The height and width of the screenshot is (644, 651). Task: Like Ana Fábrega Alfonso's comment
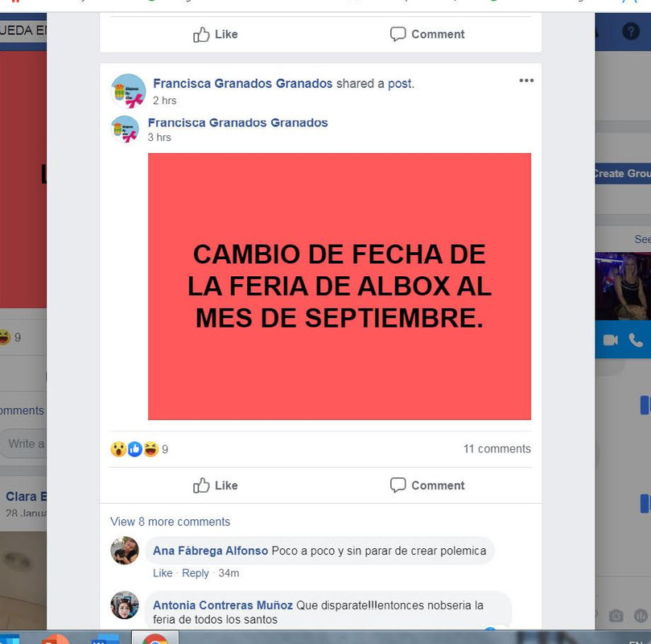[x=163, y=573]
